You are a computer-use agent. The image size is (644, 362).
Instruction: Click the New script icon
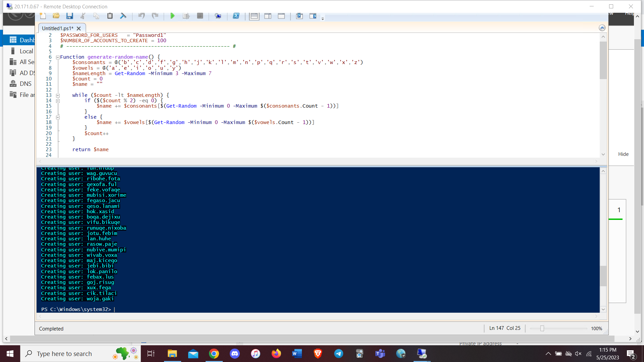tap(43, 16)
